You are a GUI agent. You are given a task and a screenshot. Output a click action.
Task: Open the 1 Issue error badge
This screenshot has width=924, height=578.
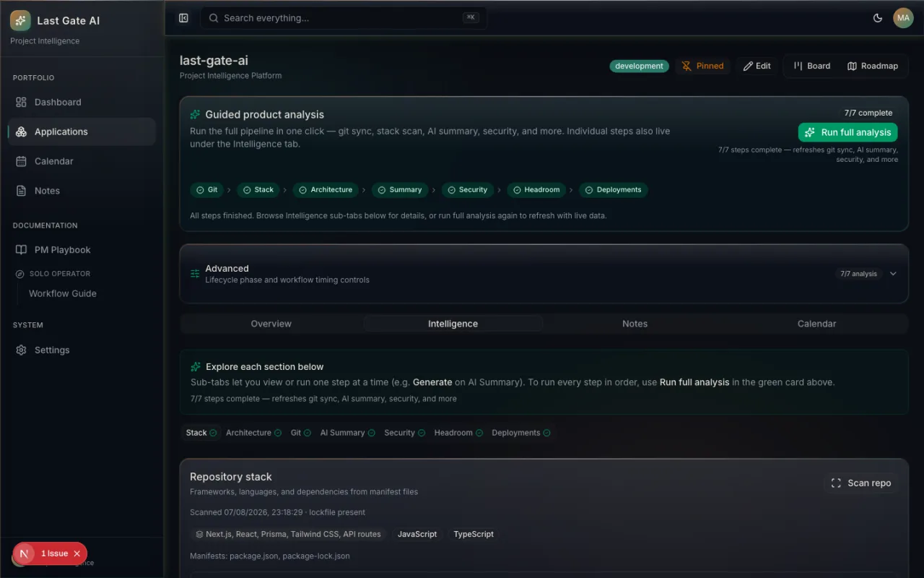[54, 554]
